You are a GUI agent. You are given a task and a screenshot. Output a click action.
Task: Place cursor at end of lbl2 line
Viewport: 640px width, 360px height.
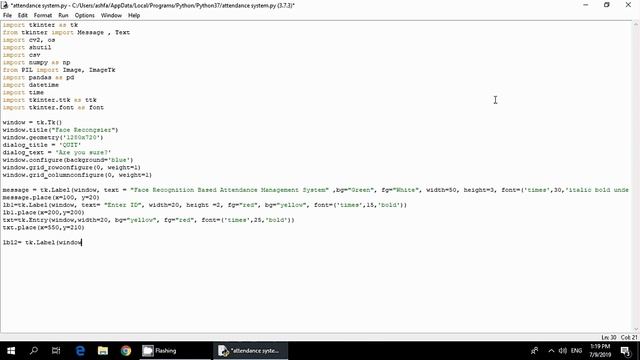pos(82,242)
